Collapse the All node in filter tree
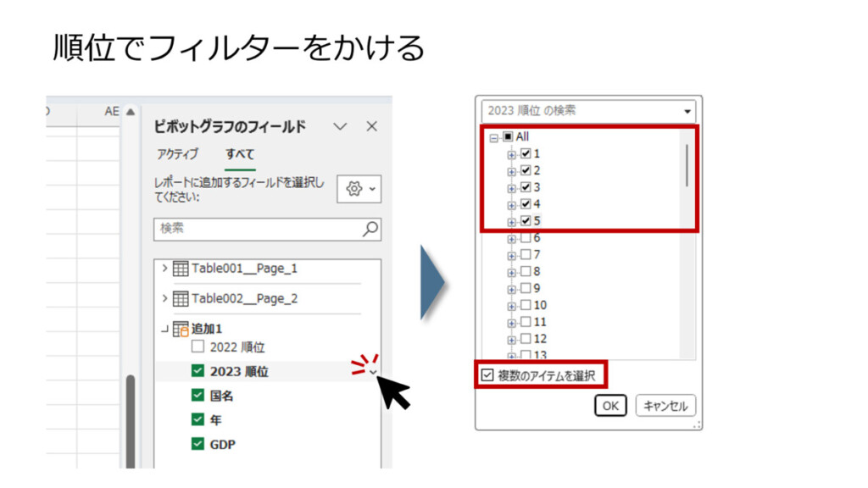 pyautogui.click(x=494, y=137)
